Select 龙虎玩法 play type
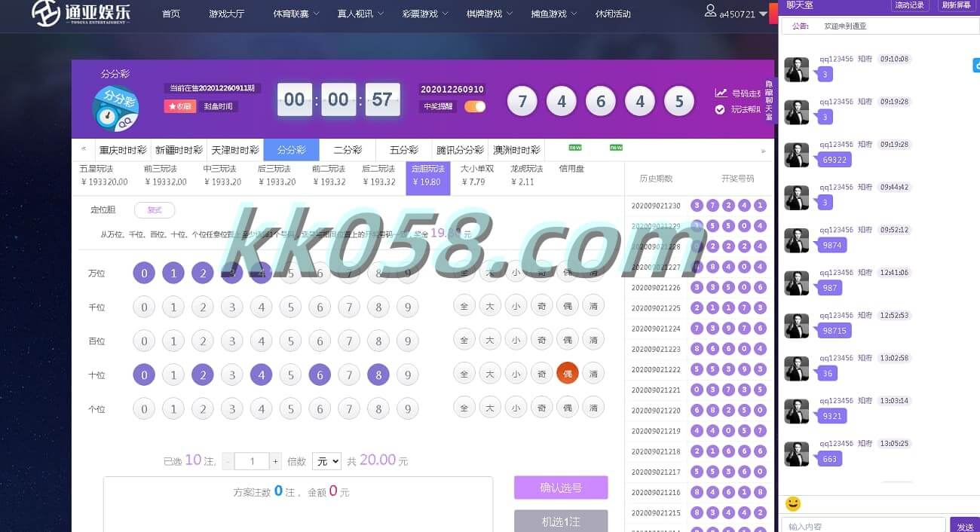Screen dimensions: 980x532 526,176
